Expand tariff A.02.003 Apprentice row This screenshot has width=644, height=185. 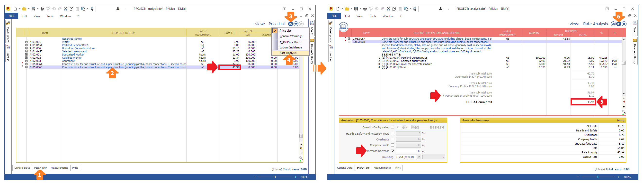click(26, 61)
